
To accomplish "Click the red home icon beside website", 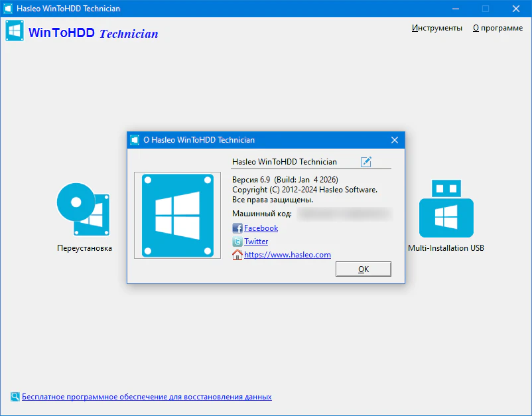I will click(237, 255).
